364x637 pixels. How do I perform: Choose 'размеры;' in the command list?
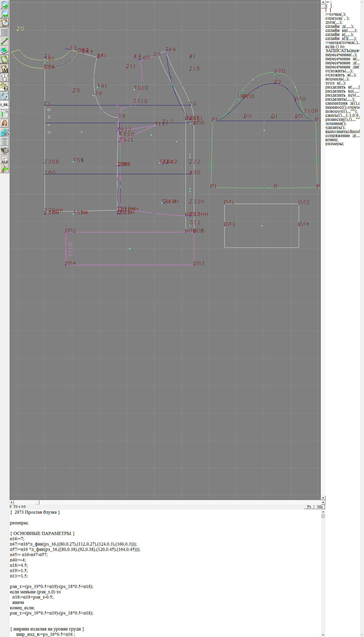(x=334, y=144)
